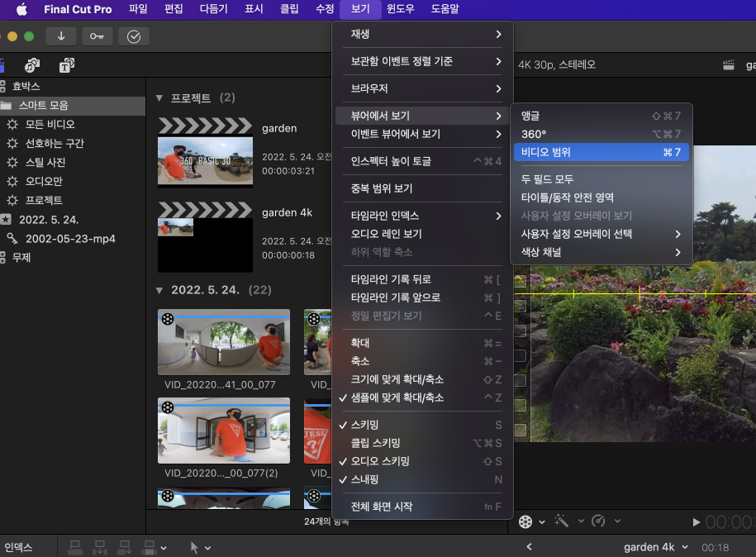Viewport: 756px width, 557px height.
Task: Expand the 브라우저 submenu
Action: (422, 88)
